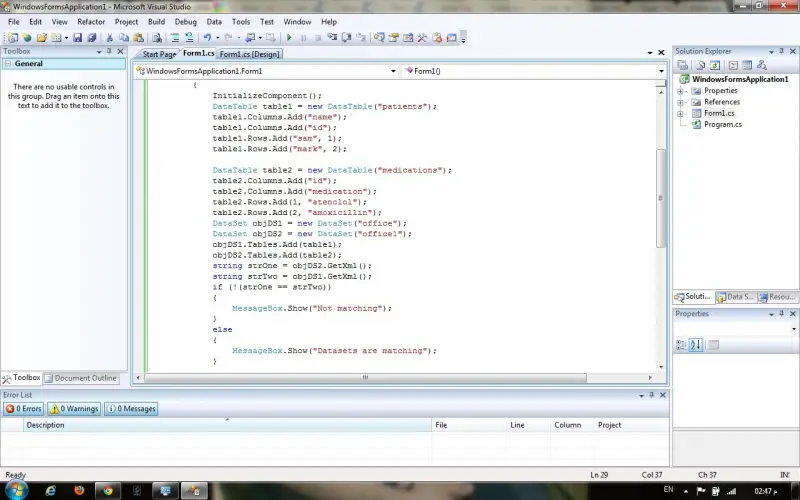The image size is (800, 500).
Task: Sort Properties panel alphabetically
Action: coord(696,345)
